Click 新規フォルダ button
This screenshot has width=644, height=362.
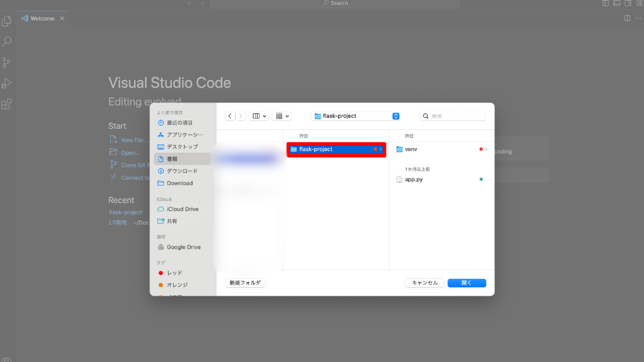coord(245,283)
